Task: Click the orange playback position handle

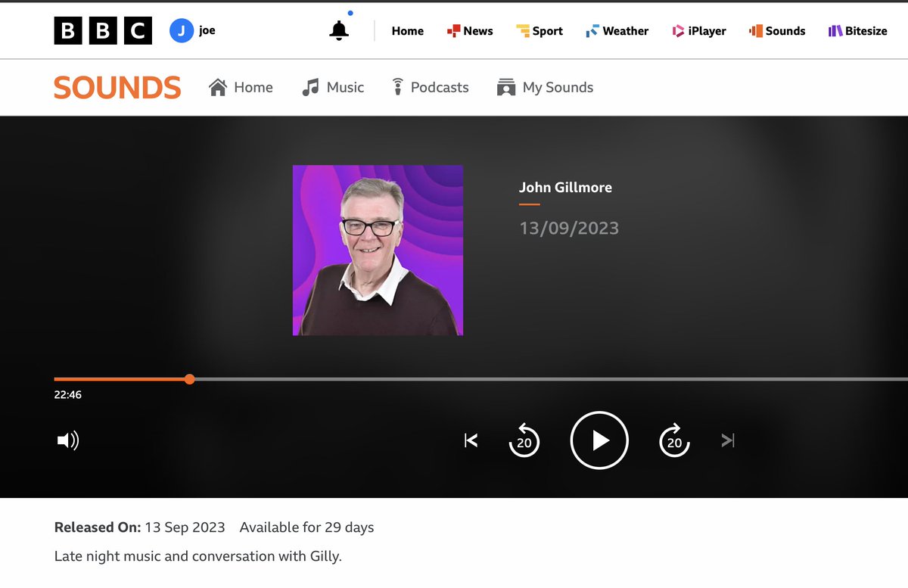Action: coord(189,379)
